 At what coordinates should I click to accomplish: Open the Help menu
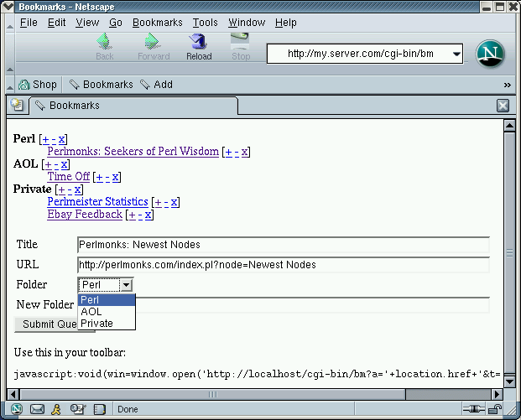coord(286,23)
